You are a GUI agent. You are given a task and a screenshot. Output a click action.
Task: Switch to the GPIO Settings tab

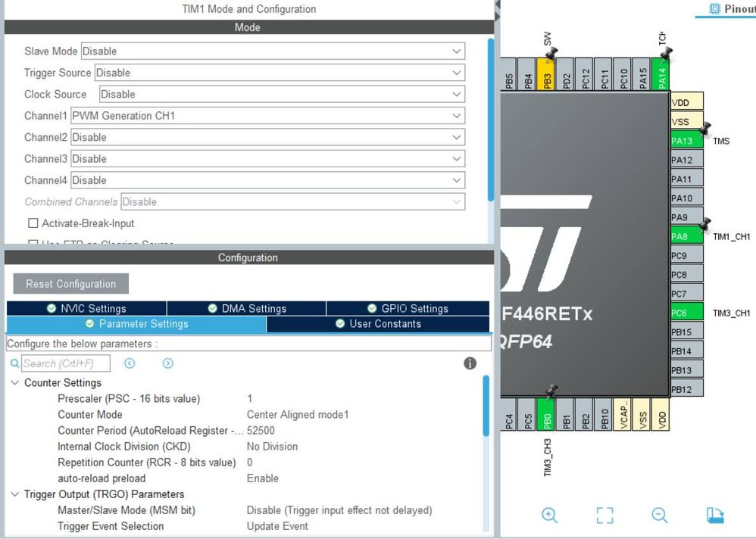coord(408,308)
